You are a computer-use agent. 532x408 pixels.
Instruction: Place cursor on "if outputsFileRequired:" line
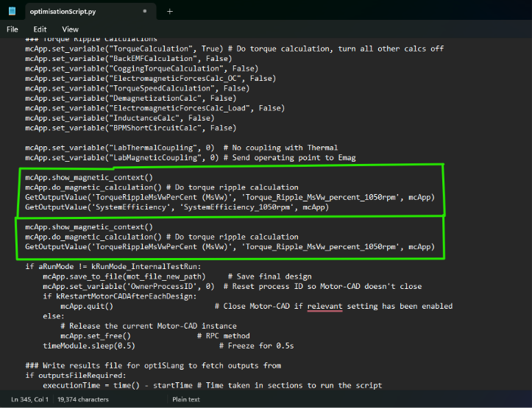tap(71, 375)
